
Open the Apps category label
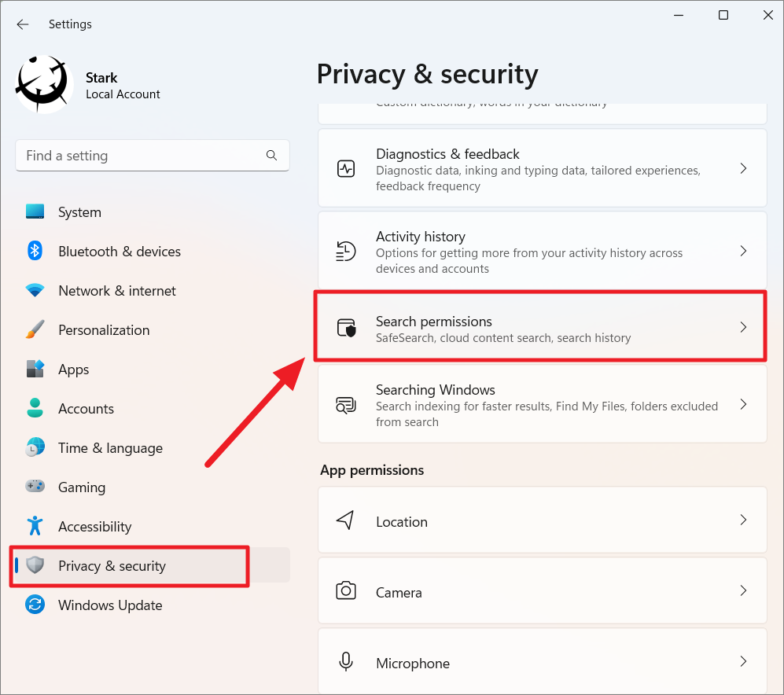(x=73, y=370)
